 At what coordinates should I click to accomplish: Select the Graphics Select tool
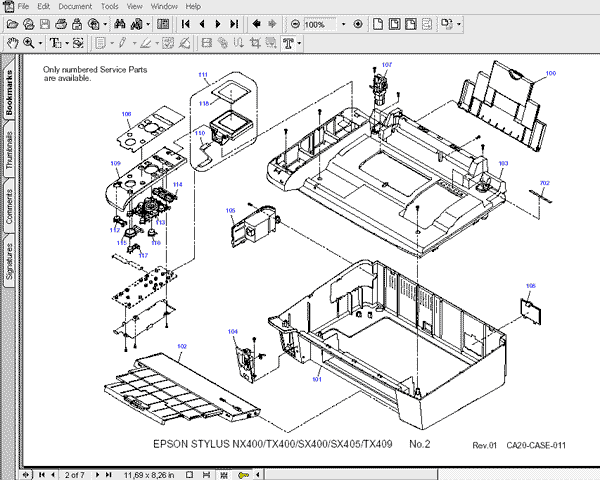coord(78,43)
